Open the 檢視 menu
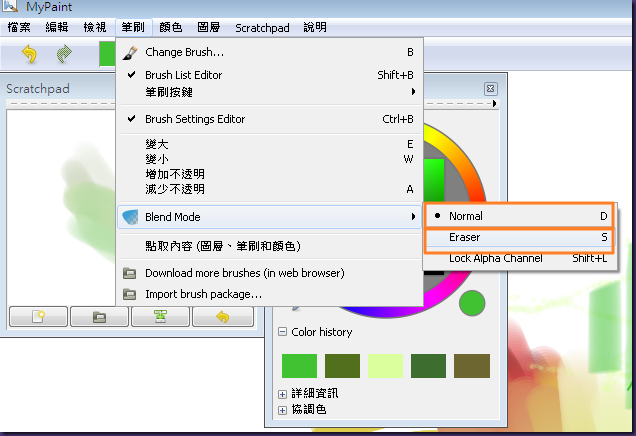The image size is (636, 436). (x=95, y=28)
